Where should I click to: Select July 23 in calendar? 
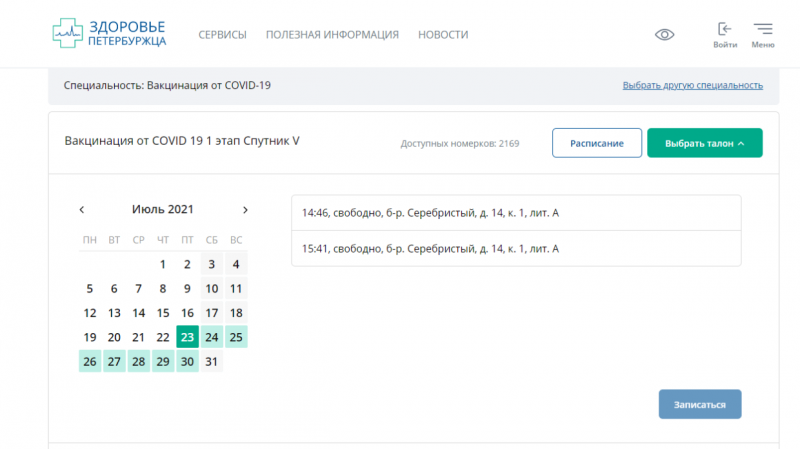pos(187,337)
